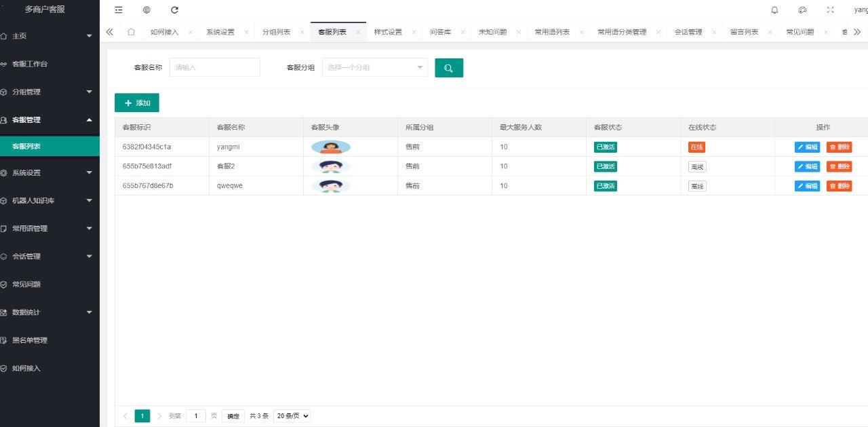Click the home tab icon
868x427 pixels.
(x=131, y=32)
